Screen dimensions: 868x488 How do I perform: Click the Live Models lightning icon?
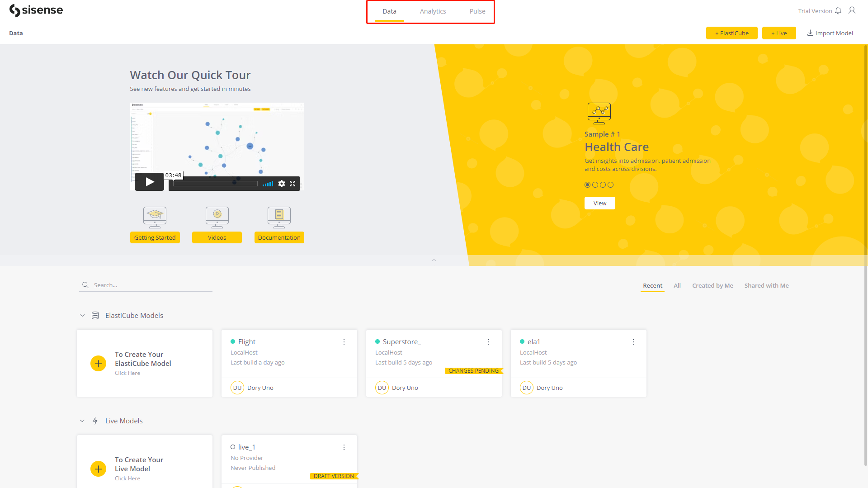pos(95,421)
